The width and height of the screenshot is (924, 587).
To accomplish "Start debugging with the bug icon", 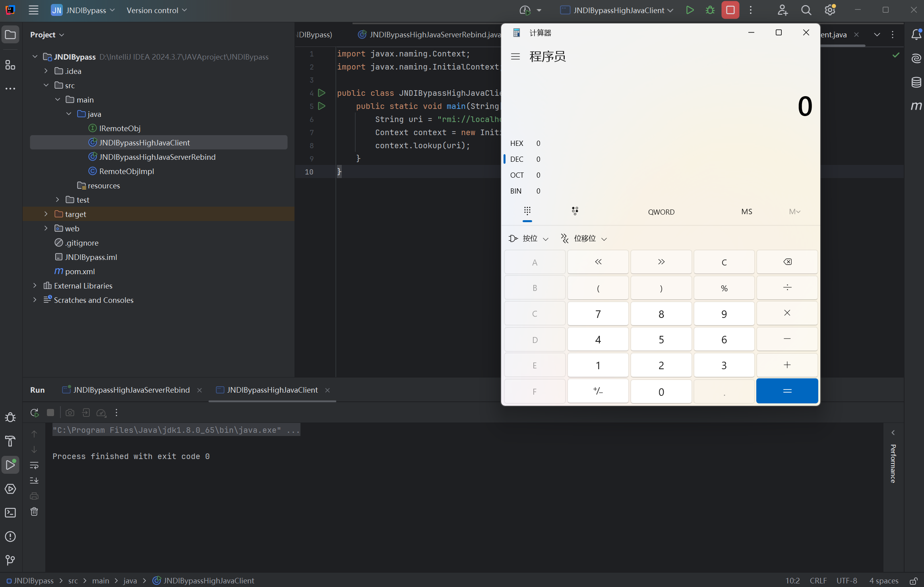I will [710, 10].
